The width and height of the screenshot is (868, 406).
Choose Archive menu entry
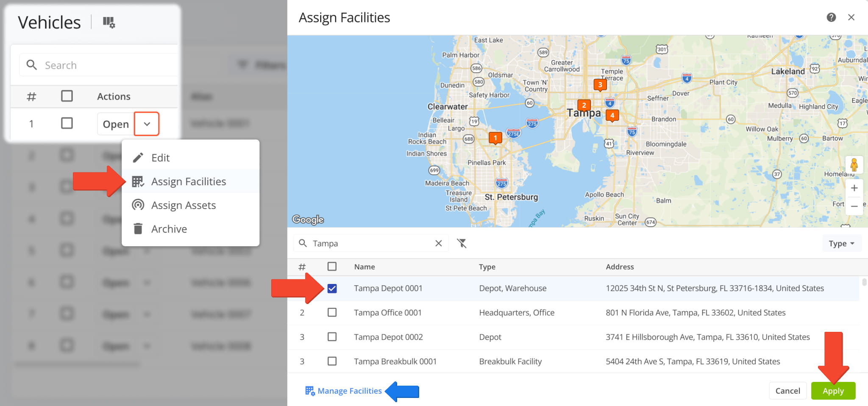[191, 229]
